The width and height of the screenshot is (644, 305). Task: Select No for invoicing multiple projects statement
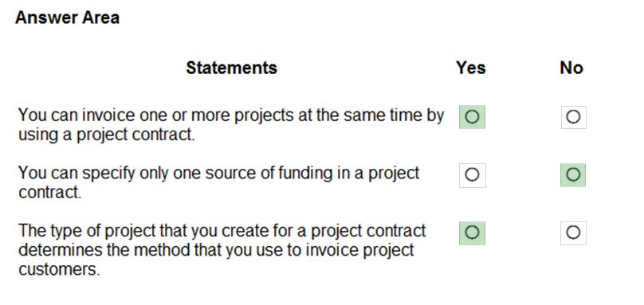tap(573, 117)
